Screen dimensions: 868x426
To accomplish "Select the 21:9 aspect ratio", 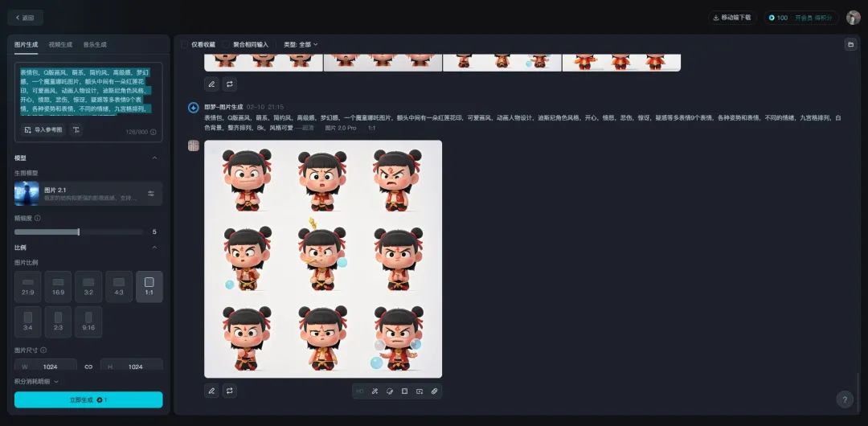I will (x=27, y=286).
